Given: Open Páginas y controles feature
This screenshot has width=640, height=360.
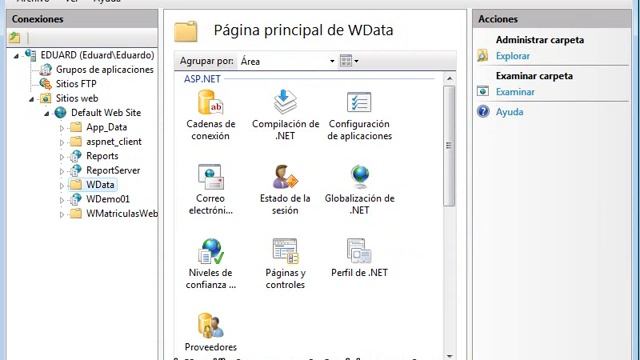Looking at the screenshot, I should (x=285, y=264).
